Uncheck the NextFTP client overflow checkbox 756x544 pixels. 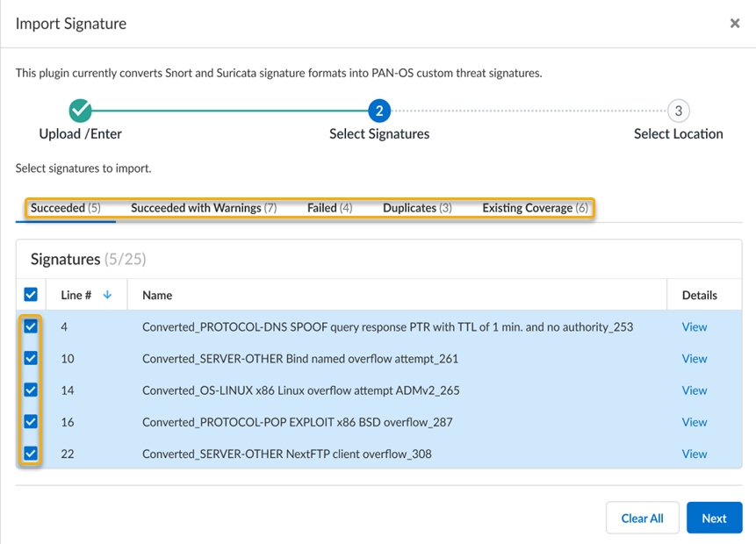(x=31, y=454)
